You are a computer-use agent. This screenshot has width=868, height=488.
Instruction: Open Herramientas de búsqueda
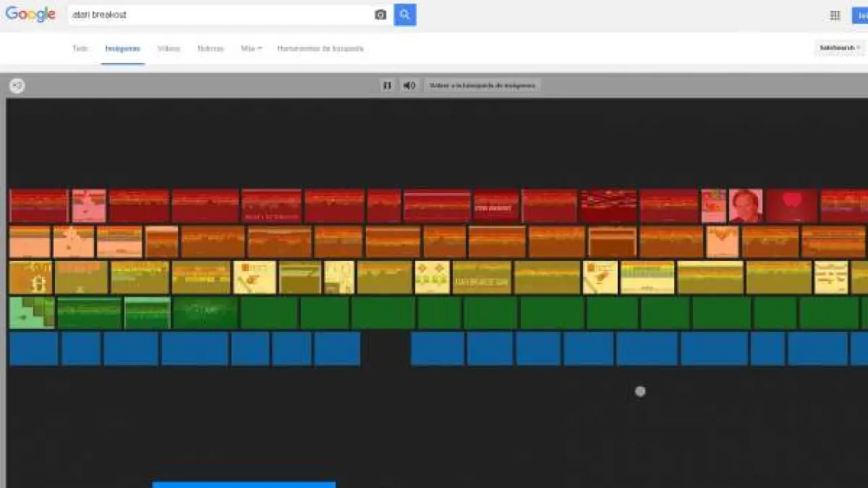tap(320, 49)
